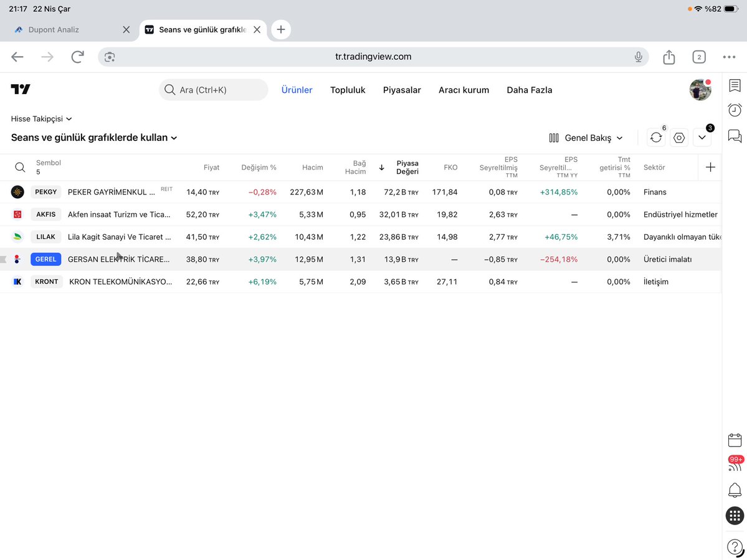This screenshot has height=560, width=747.
Task: Click the İletişim sector cell
Action: (655, 282)
